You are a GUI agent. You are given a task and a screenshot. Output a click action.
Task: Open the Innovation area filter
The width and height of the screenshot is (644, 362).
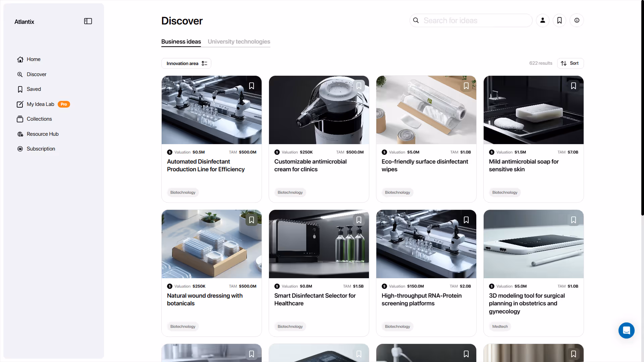point(186,63)
